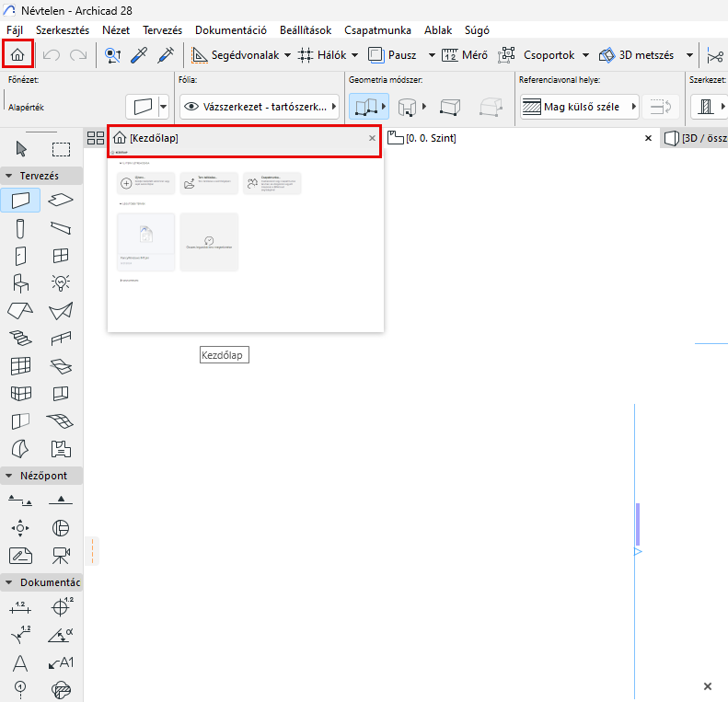Viewport: 728px width, 702px height.
Task: Select the Zone tool
Action: point(61,449)
